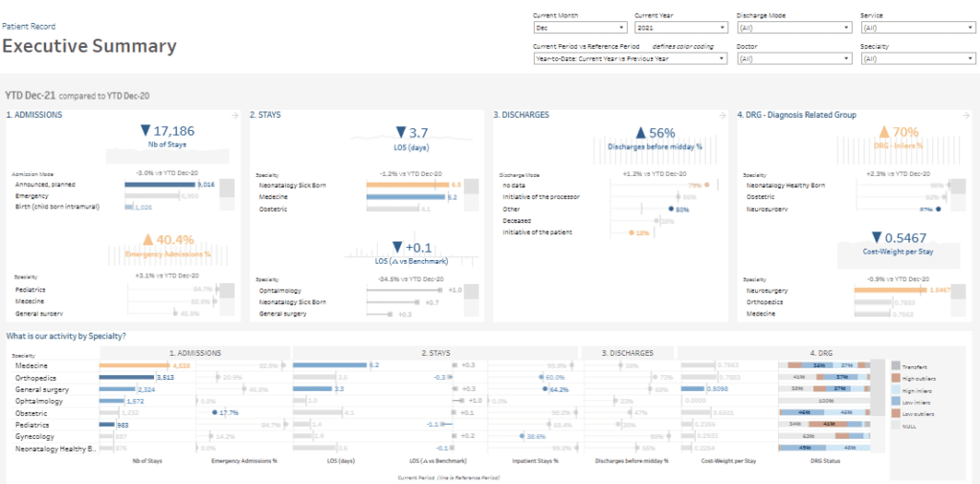Click the Admission Mode list scrollbar
The image size is (980, 484).
coord(227,194)
